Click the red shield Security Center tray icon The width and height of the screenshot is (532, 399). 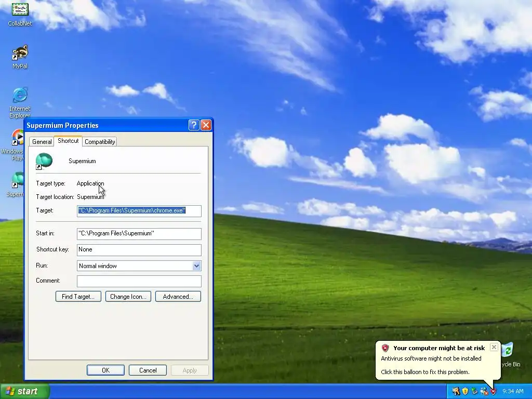pyautogui.click(x=494, y=391)
